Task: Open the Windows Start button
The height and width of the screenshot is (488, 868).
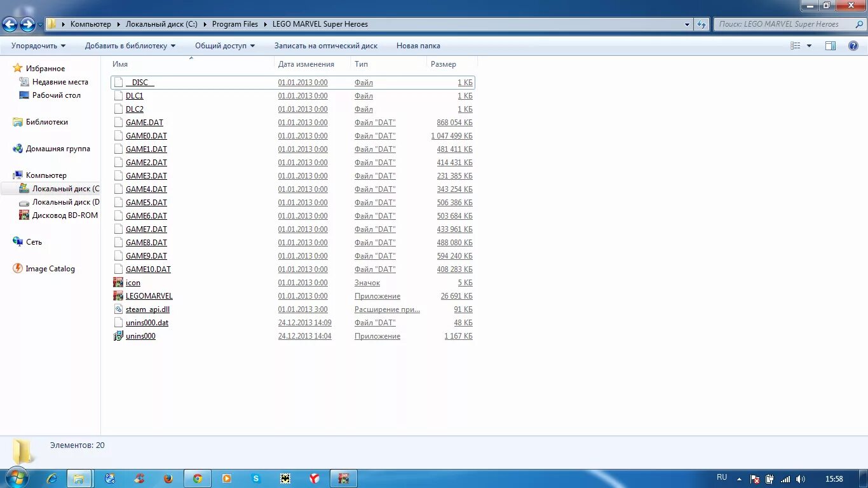Action: coord(17,478)
